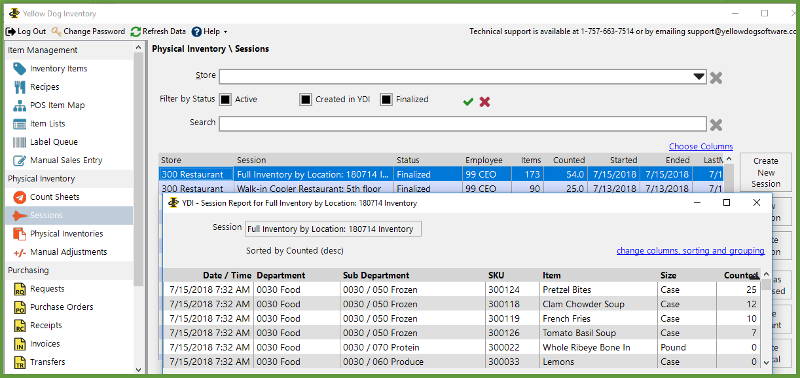Open Requests RQ icon
Screen dimensions: 800x378
[x=19, y=289]
